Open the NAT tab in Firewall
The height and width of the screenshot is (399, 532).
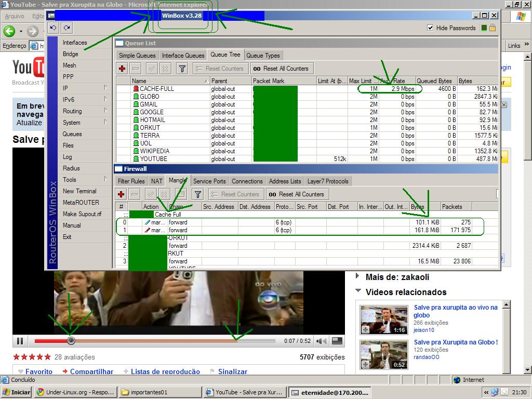(157, 181)
